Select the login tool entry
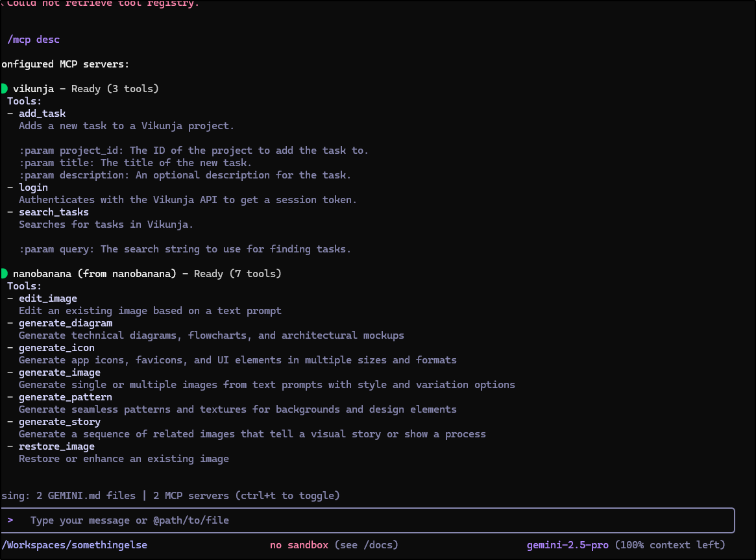Image resolution: width=756 pixels, height=560 pixels. click(x=33, y=188)
